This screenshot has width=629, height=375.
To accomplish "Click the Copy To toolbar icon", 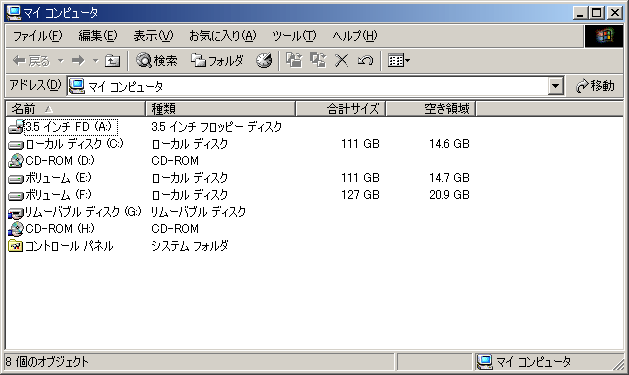I will 318,61.
